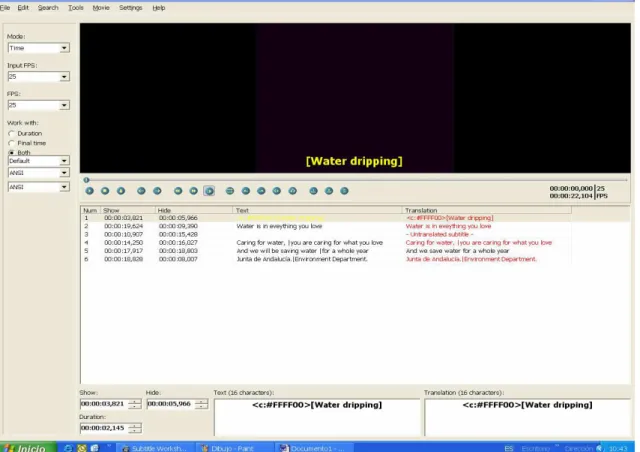Jump to previous subtitle button

coord(141,191)
